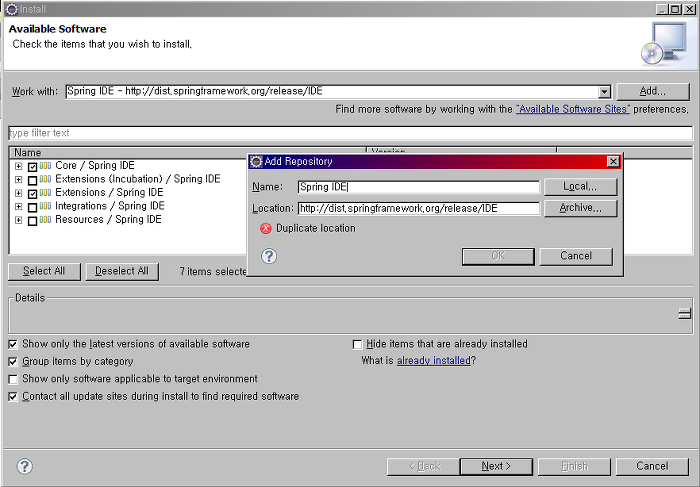Close the Add Repository dialog
The height and width of the screenshot is (487, 700).
click(x=613, y=162)
